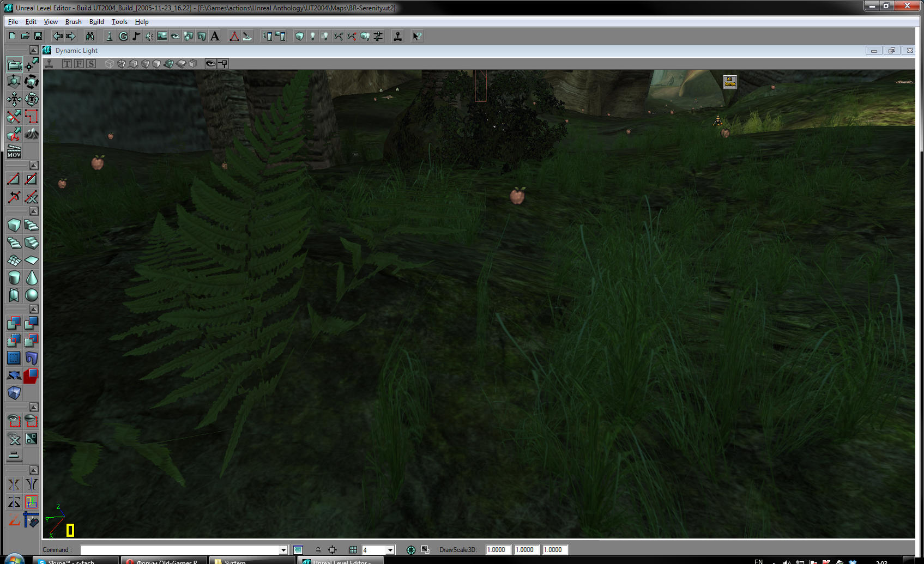Collapse the brush builders section
The height and width of the screenshot is (564, 924).
pyautogui.click(x=34, y=211)
